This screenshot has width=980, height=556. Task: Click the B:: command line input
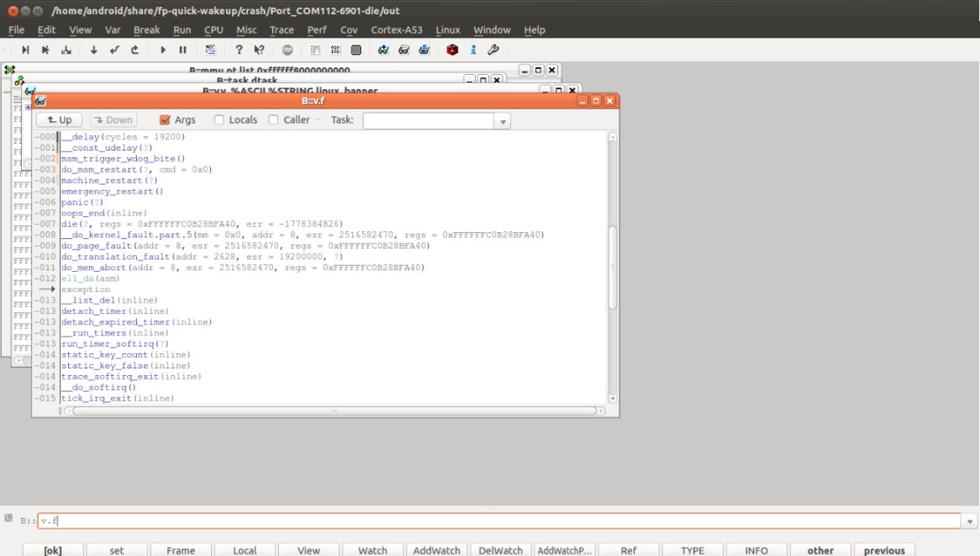(498, 521)
